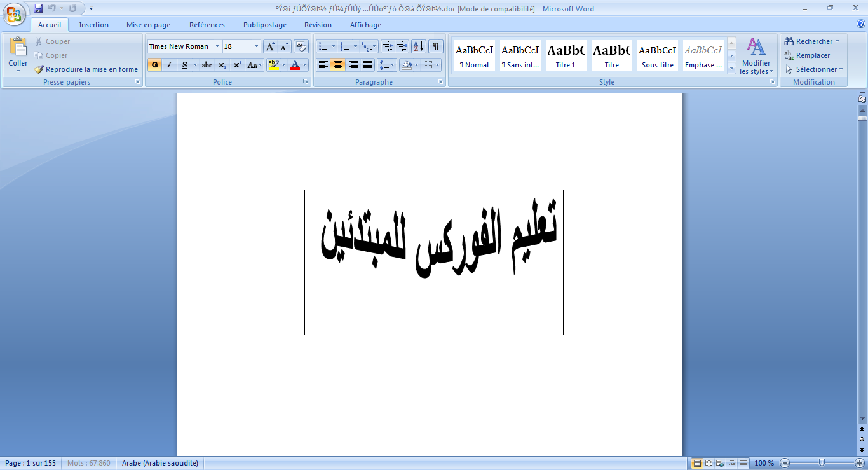
Task: Center align the paragraph
Action: (338, 65)
